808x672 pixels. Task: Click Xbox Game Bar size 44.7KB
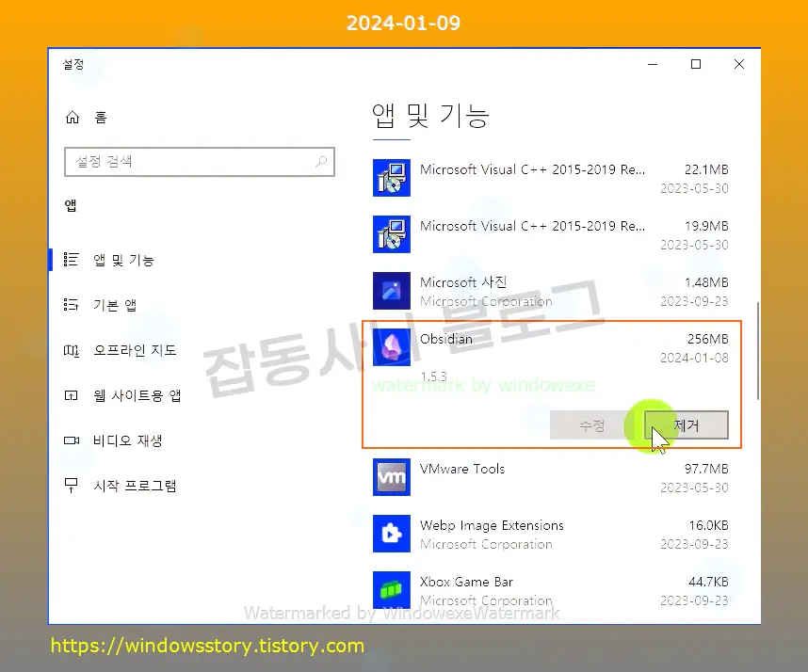708,582
